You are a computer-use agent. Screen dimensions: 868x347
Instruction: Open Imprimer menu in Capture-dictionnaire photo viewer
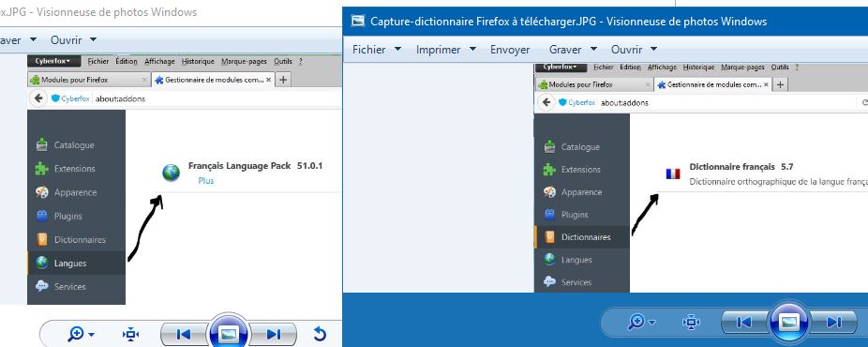coord(439,50)
